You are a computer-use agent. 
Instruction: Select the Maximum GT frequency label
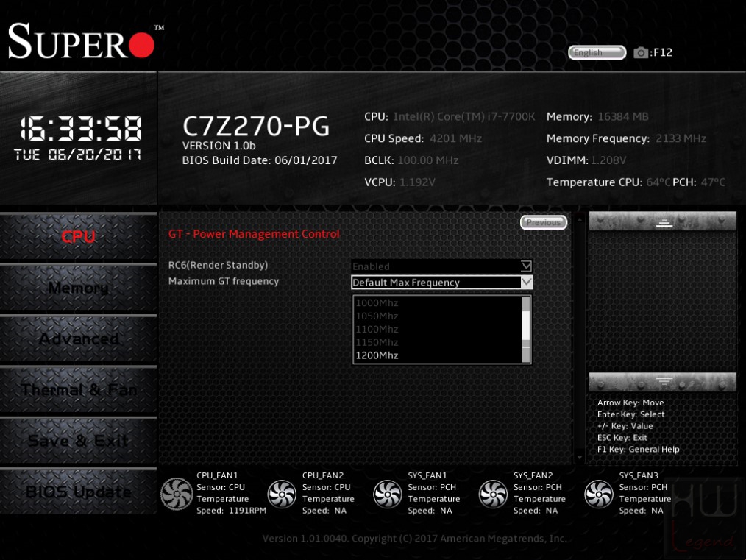coord(224,281)
